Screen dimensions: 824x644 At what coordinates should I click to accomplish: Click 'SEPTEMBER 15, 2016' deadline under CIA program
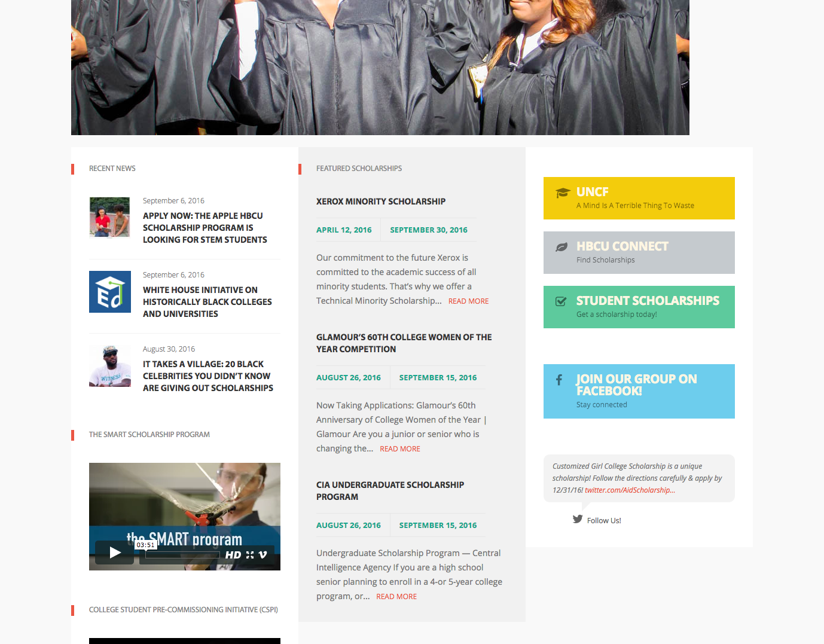(438, 526)
